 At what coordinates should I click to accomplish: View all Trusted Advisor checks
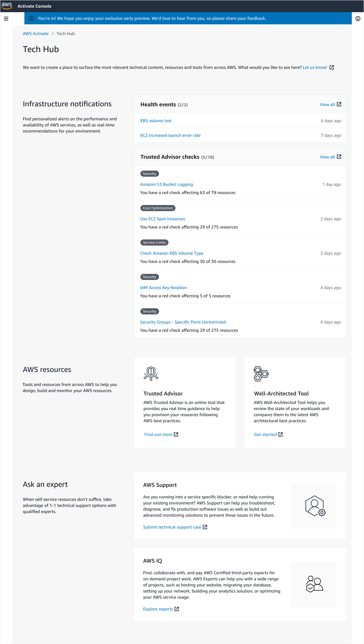pyautogui.click(x=327, y=157)
